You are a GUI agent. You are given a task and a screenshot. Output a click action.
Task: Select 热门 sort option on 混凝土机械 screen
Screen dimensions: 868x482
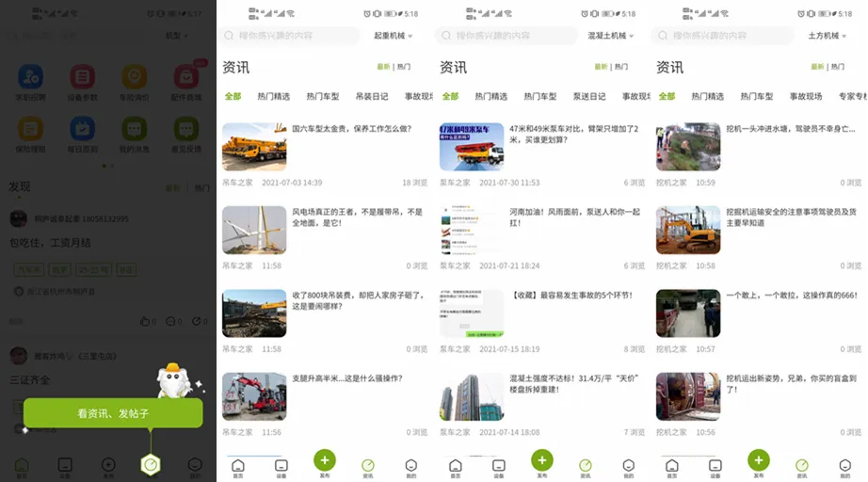coord(621,67)
